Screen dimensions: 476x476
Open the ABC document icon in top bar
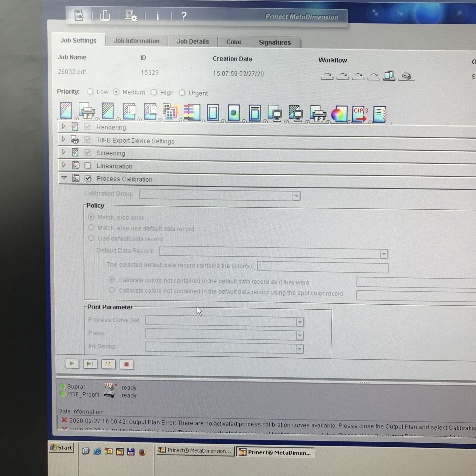tap(79, 15)
